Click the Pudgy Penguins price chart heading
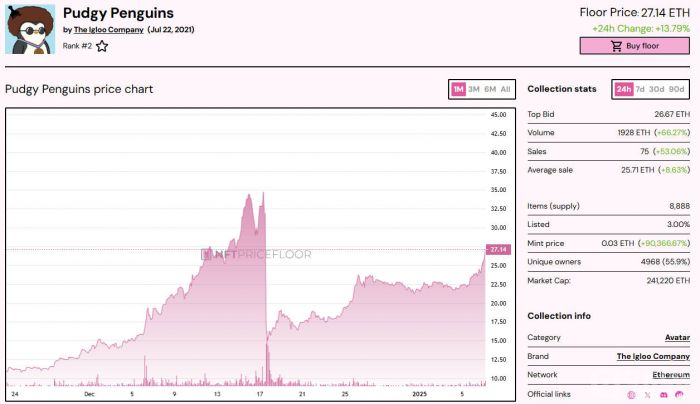 coord(79,89)
